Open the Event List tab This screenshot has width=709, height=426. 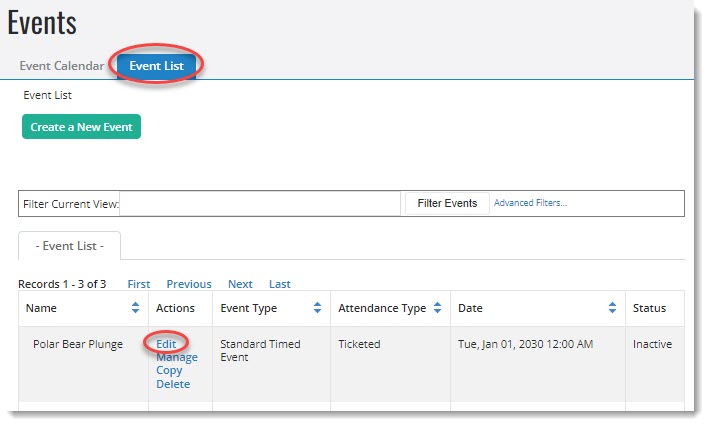[155, 66]
